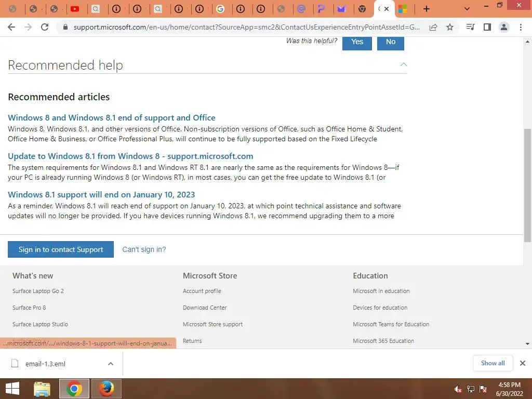Open Microsoft Teams for Education link
Image resolution: width=532 pixels, height=399 pixels.
391,324
